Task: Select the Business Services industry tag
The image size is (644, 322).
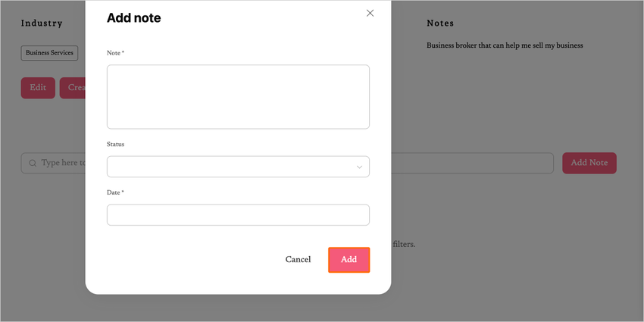Action: click(x=49, y=53)
